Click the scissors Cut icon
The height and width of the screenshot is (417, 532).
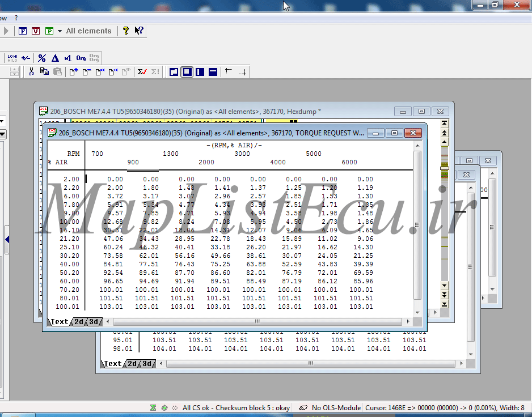[31, 71]
